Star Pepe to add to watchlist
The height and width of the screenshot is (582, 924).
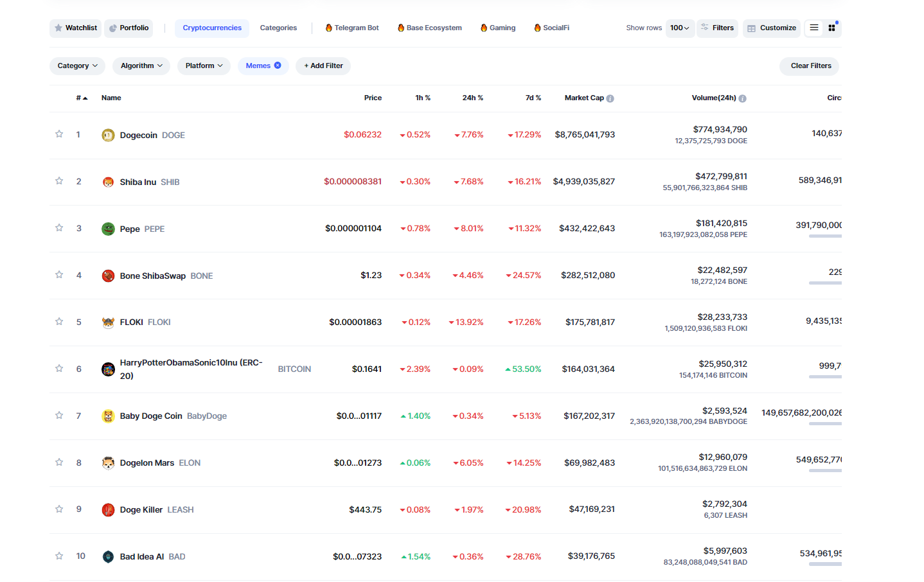click(59, 228)
